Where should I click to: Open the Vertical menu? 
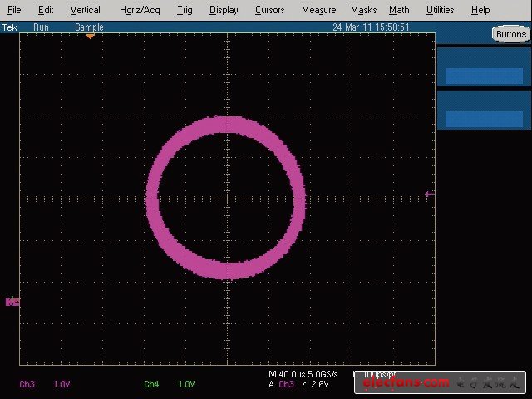(x=85, y=10)
